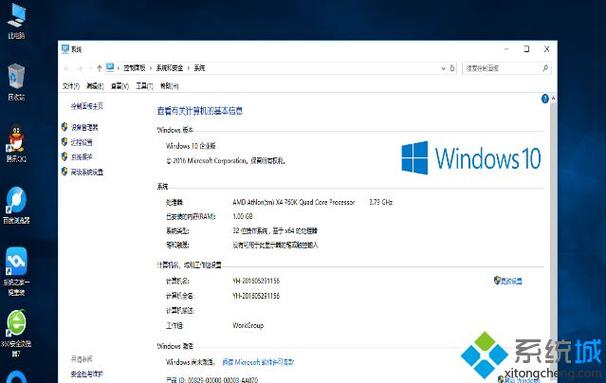Viewport: 606px width, 383px height.
Task: Click the AMD Athlon X4 760K processor text
Action: [294, 202]
